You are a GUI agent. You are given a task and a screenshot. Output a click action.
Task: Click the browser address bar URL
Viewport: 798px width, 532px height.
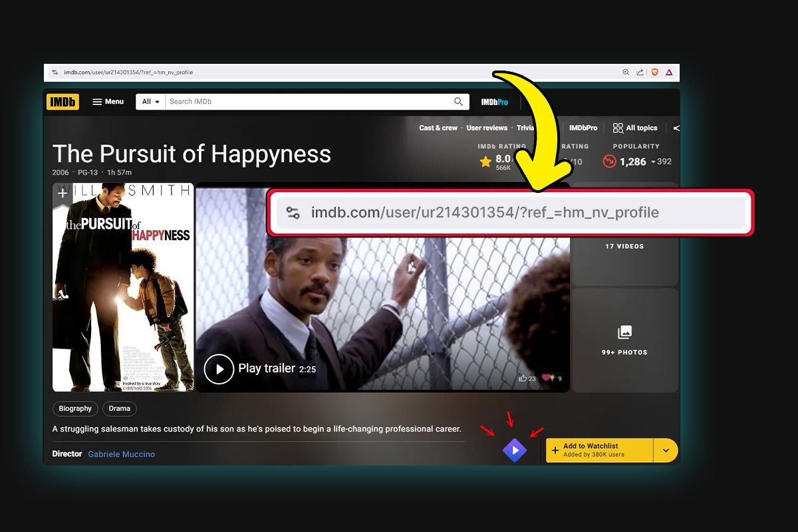(x=128, y=72)
